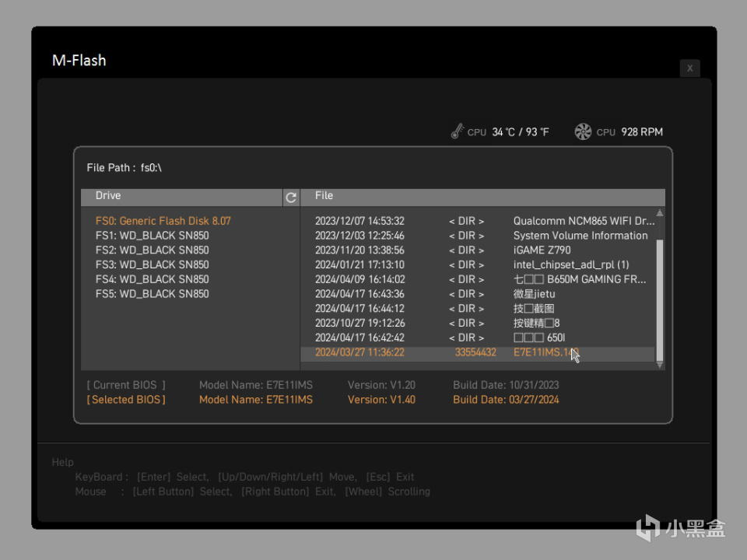Choose the FS3: WD_BLACK SN850 drive

[x=153, y=264]
